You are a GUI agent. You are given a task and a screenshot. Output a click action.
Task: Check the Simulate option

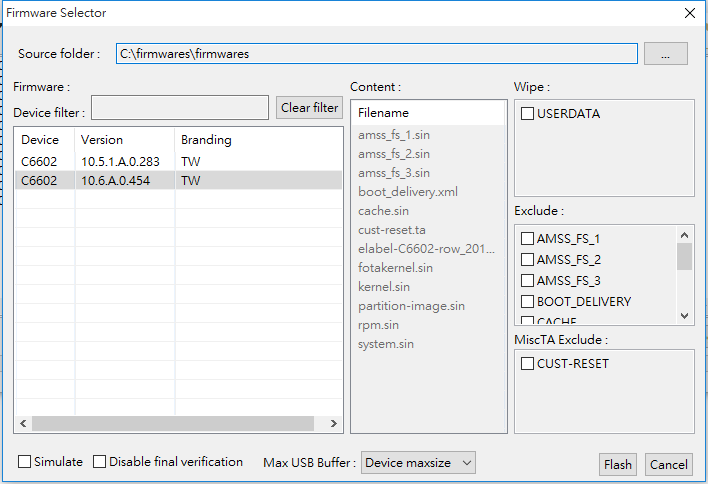click(24, 461)
